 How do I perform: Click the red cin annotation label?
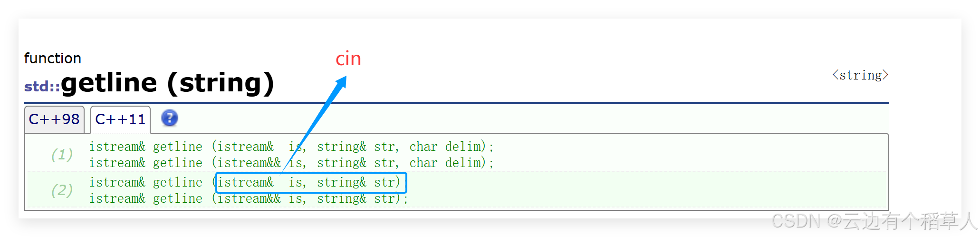[x=348, y=59]
